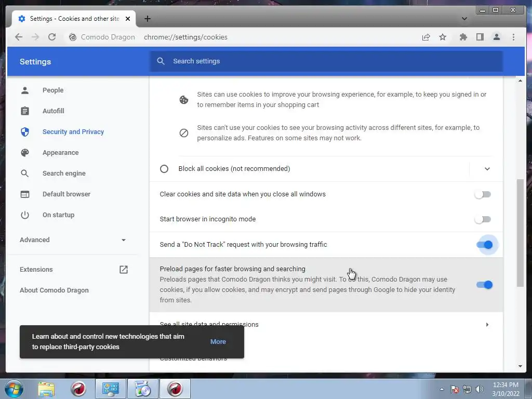Image resolution: width=532 pixels, height=399 pixels.
Task: Open the Windows Start menu
Action: [x=14, y=389]
